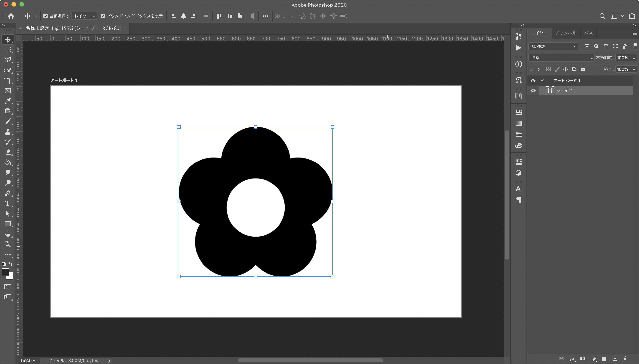The image size is (639, 364).
Task: Open the workspace switcher dropdown arrow
Action: pos(622,16)
